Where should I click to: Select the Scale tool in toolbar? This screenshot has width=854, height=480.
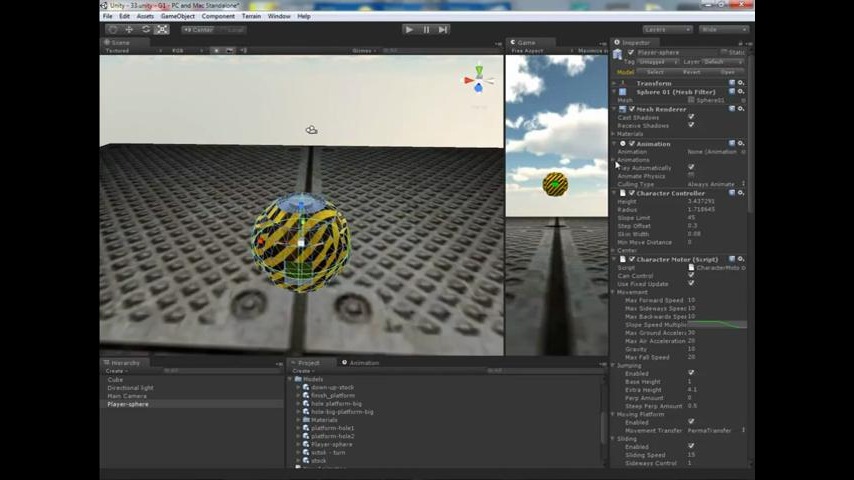click(x=162, y=29)
